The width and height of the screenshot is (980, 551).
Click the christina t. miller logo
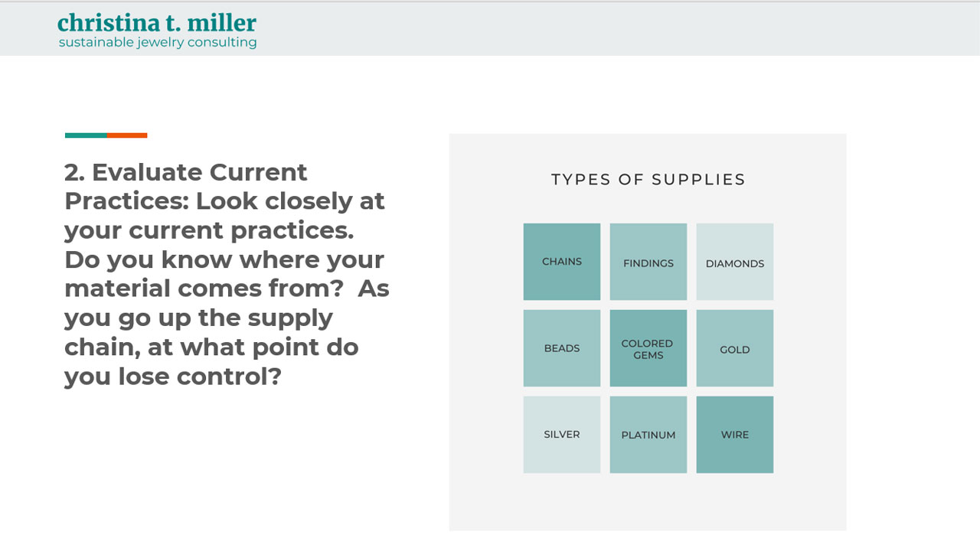pyautogui.click(x=157, y=22)
